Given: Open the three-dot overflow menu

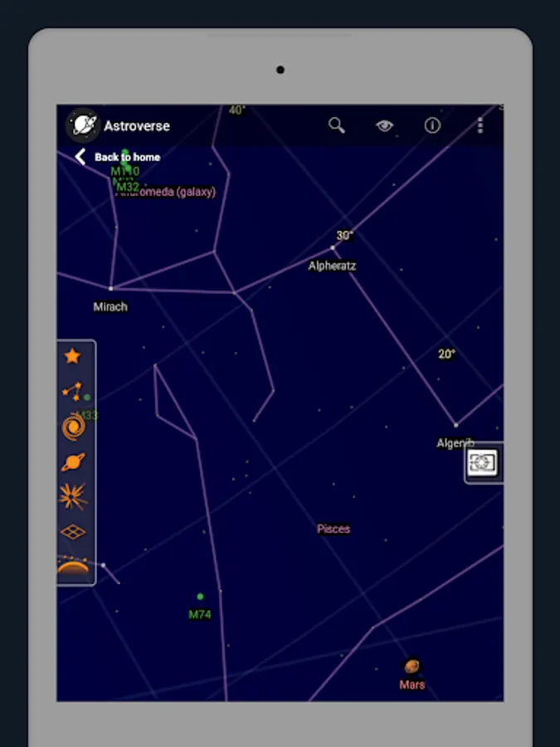Looking at the screenshot, I should pos(480,126).
